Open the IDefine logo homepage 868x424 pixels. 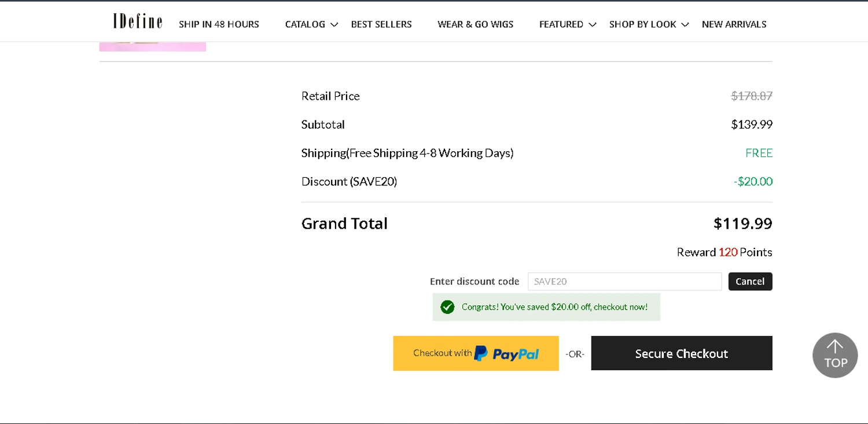pos(138,21)
